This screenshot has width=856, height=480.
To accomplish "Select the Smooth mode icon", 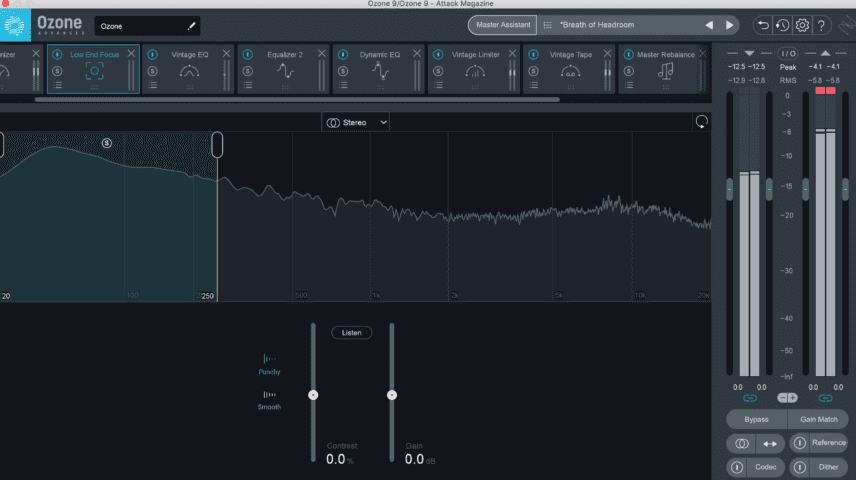I will point(269,394).
